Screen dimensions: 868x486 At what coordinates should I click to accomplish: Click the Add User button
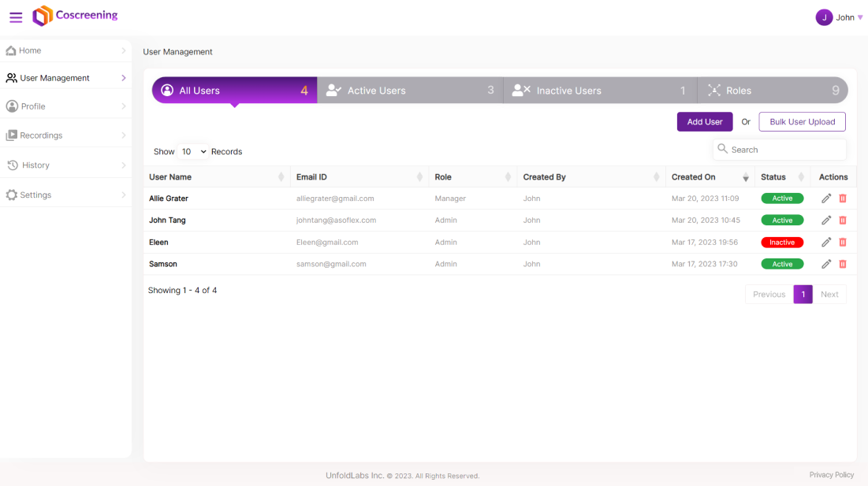pos(704,122)
